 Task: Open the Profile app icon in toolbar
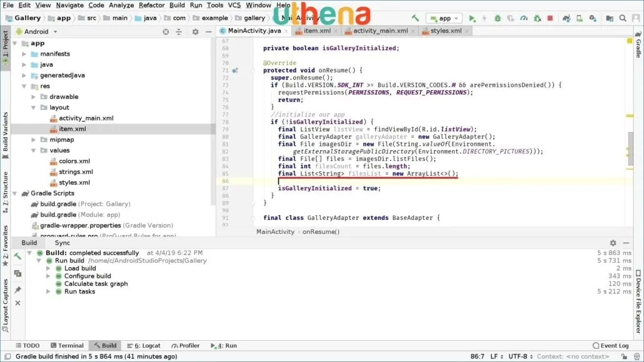click(x=524, y=18)
